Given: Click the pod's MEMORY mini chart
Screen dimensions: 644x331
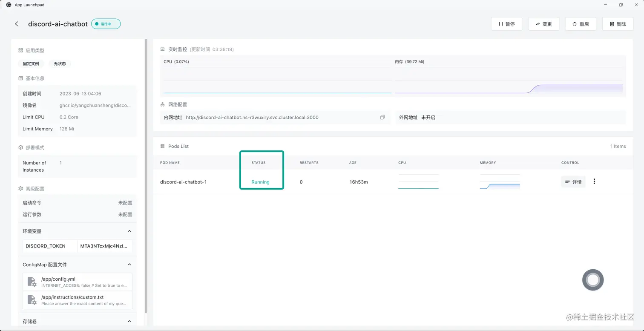Looking at the screenshot, I should tap(500, 181).
